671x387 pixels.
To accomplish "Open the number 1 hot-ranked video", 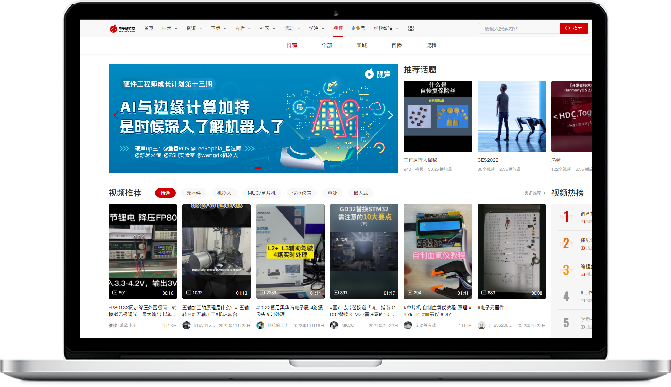I will (576, 217).
